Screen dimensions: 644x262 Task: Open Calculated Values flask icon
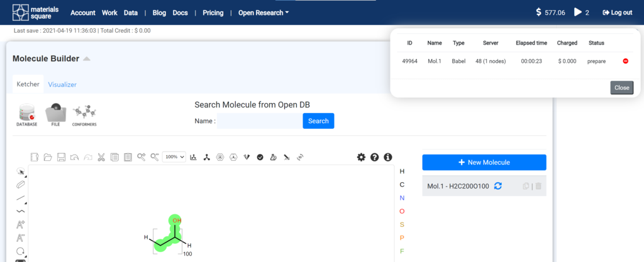pos(273,157)
